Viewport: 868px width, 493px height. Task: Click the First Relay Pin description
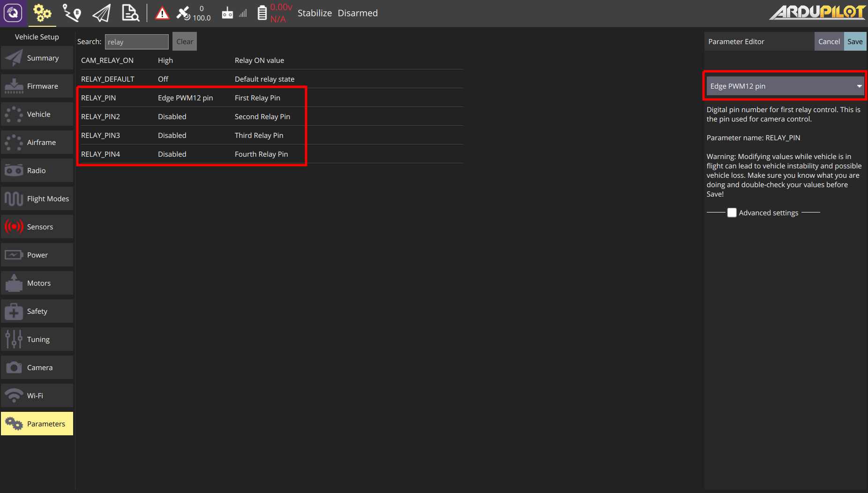point(257,98)
